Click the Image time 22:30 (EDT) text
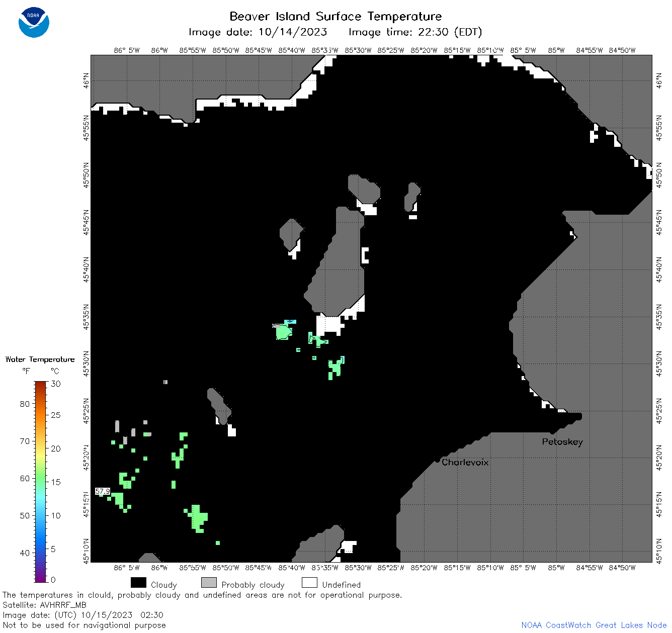 415,32
